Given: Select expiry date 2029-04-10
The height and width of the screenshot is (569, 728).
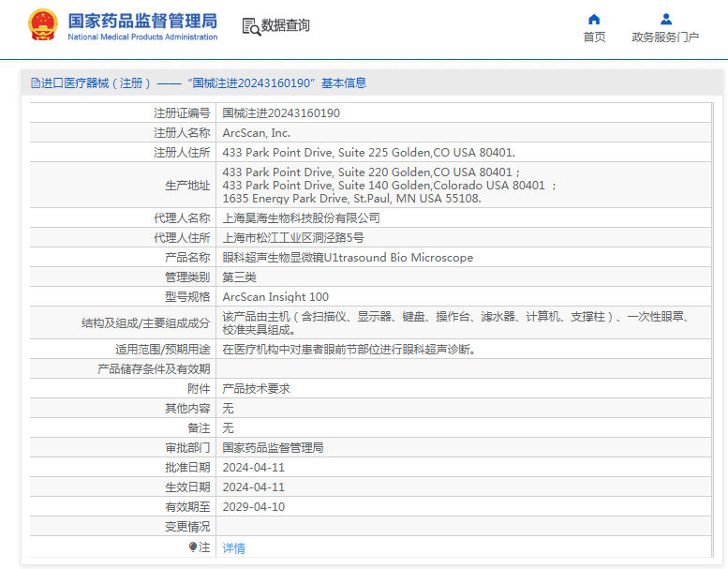Looking at the screenshot, I should tap(254, 507).
